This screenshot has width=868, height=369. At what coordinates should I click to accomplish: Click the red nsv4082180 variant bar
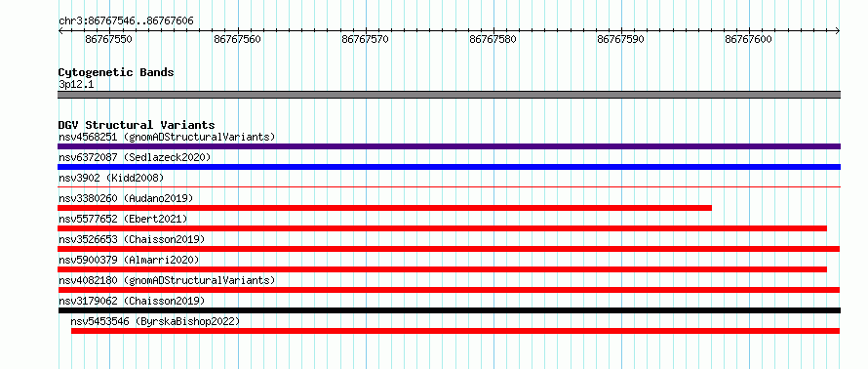click(x=449, y=290)
